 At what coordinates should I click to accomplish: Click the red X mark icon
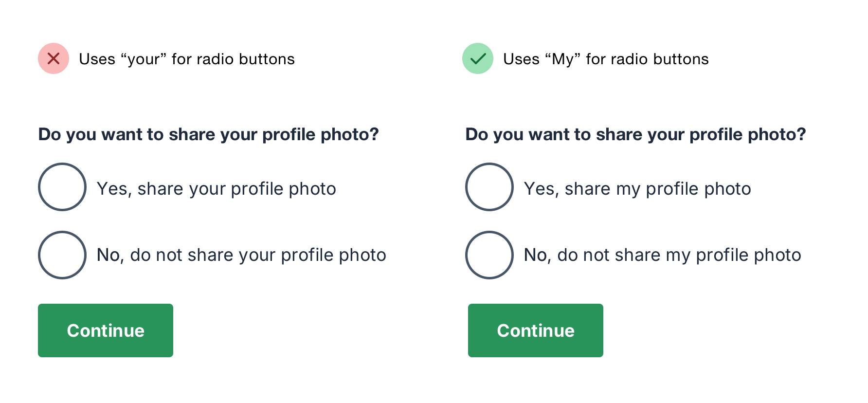[x=54, y=58]
